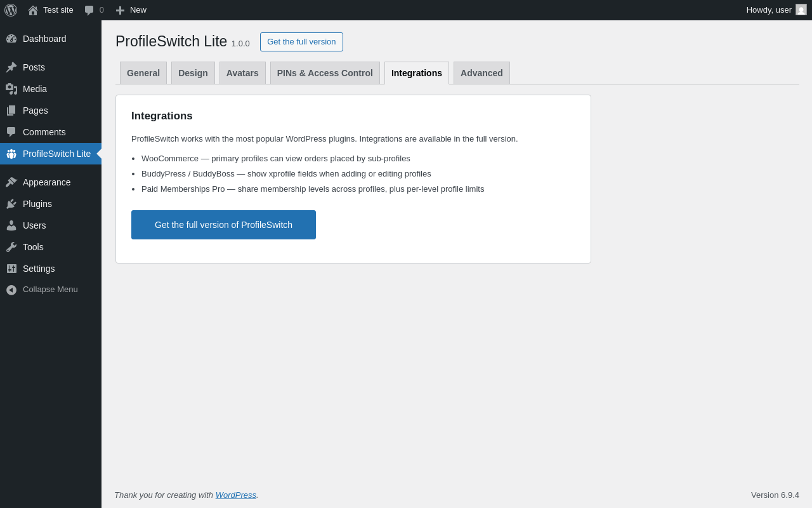Click the Appearance paintbrush icon
The image size is (812, 508).
[11, 182]
